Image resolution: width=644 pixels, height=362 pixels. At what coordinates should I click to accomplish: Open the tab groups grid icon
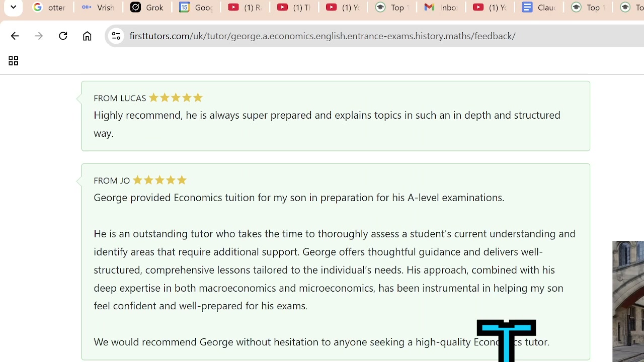13,61
